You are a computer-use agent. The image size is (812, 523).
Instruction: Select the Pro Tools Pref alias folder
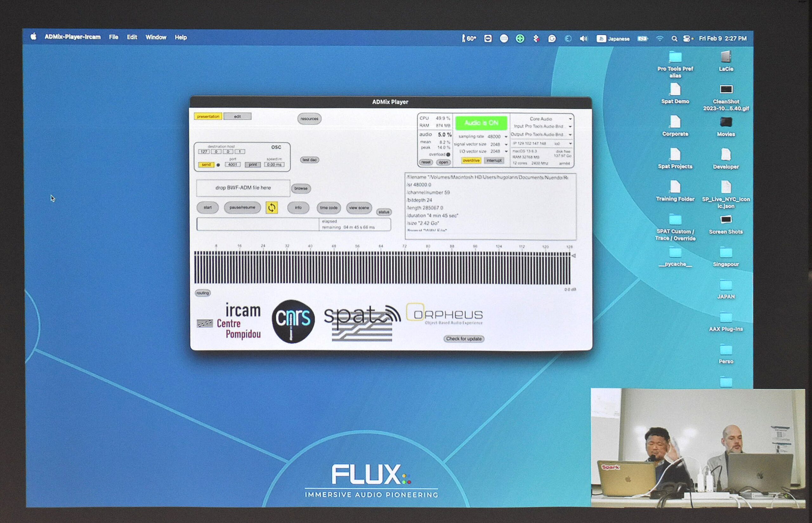tap(675, 64)
